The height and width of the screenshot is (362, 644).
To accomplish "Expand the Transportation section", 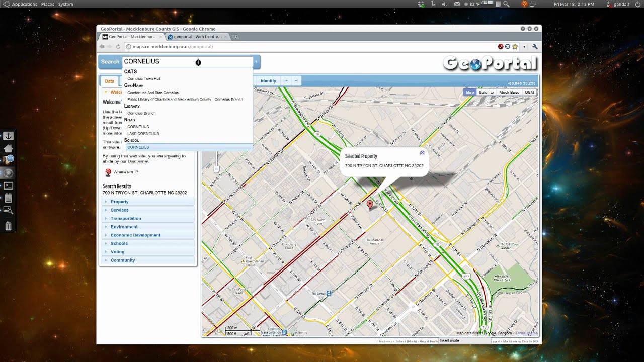I will pyautogui.click(x=147, y=218).
